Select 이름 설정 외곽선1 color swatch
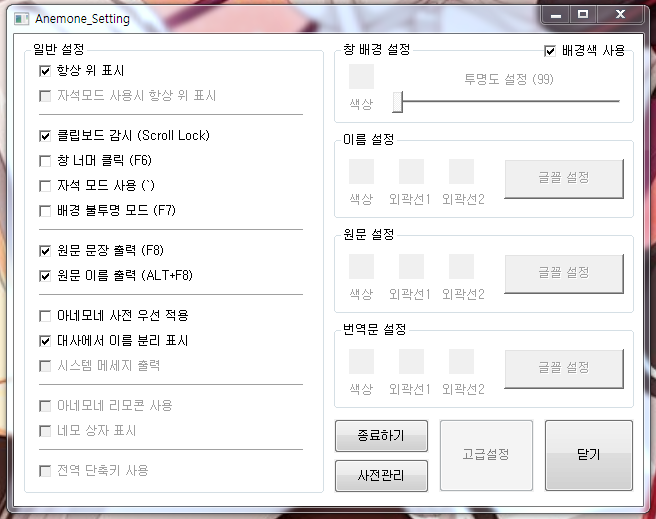This screenshot has width=656, height=519. [x=411, y=171]
